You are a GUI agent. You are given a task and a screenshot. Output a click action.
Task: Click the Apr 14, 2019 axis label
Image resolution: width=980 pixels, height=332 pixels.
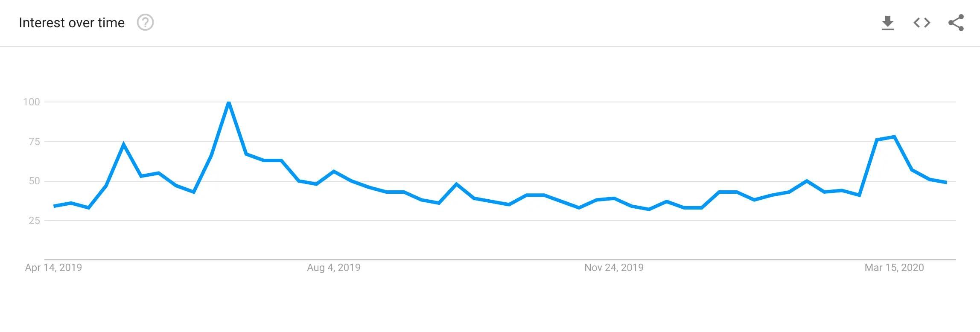pyautogui.click(x=53, y=268)
